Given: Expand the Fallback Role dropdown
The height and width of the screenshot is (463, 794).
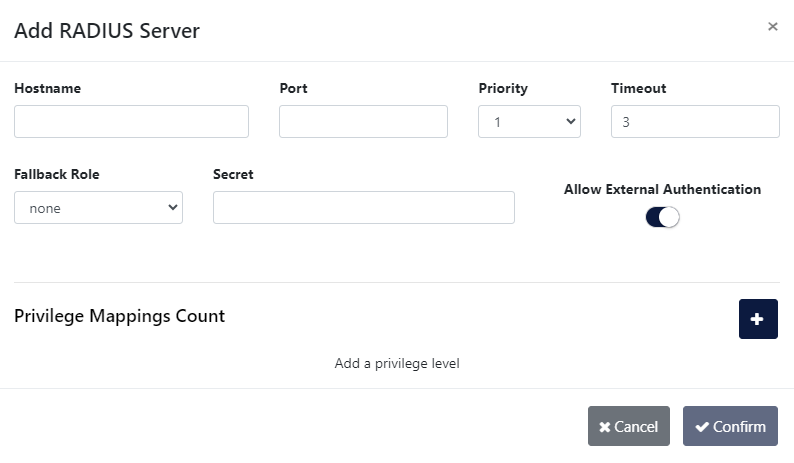Looking at the screenshot, I should click(98, 208).
